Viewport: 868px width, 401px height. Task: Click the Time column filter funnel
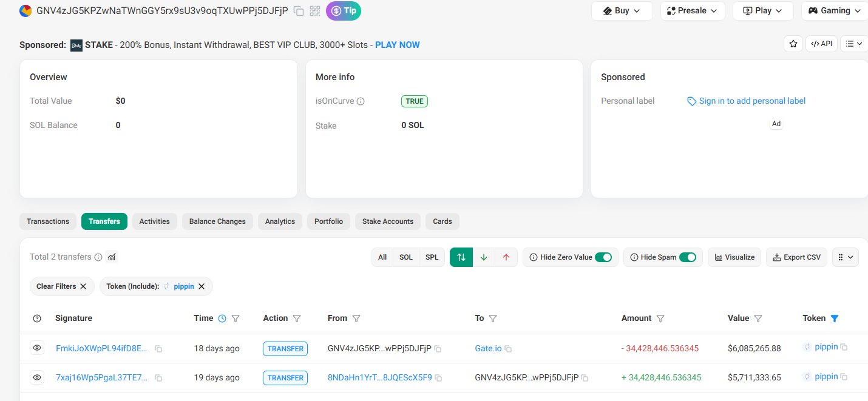[x=236, y=318]
